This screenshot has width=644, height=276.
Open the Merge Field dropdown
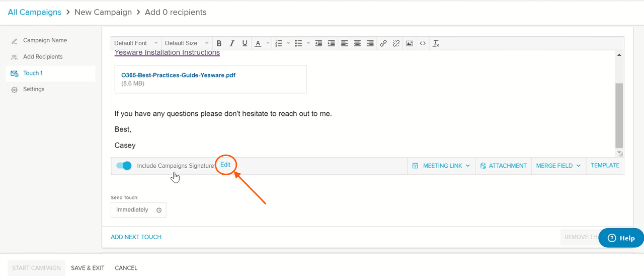tap(558, 166)
